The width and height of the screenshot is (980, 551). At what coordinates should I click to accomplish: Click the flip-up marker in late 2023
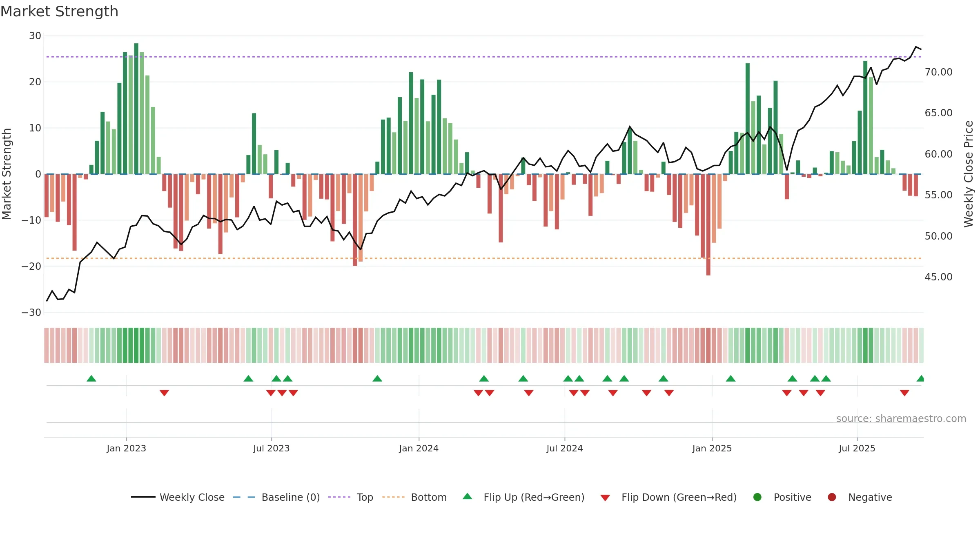pyautogui.click(x=377, y=378)
